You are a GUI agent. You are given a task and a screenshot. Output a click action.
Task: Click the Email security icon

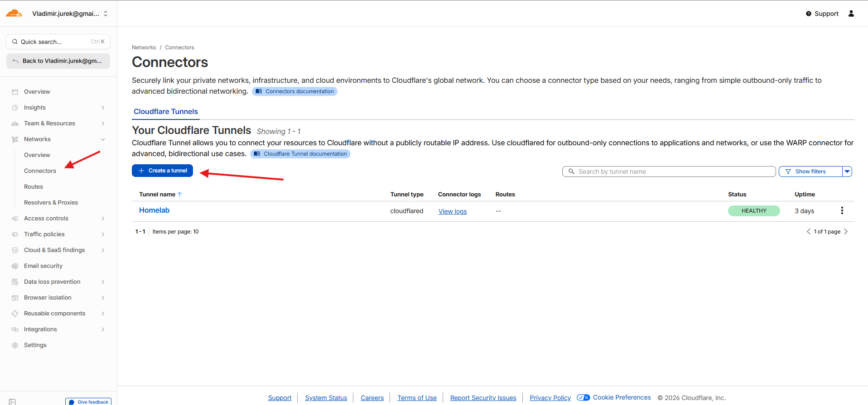coord(15,266)
